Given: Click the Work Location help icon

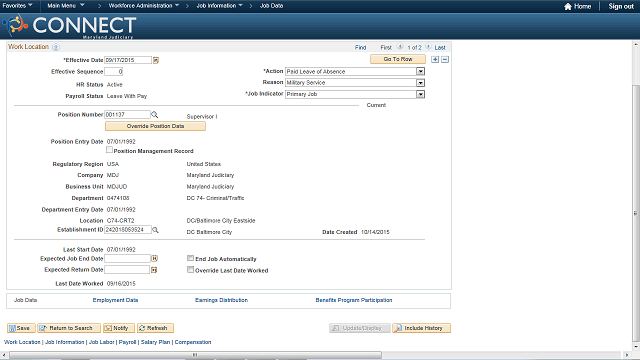Looking at the screenshot, I should coord(56,47).
